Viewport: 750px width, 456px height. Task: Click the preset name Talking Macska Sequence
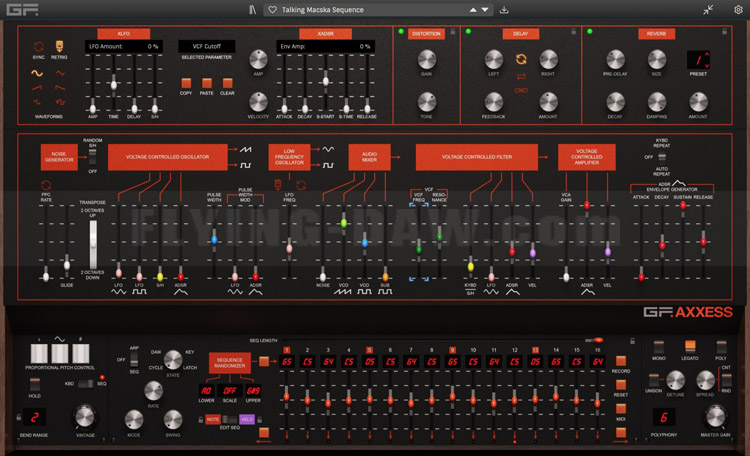click(322, 10)
